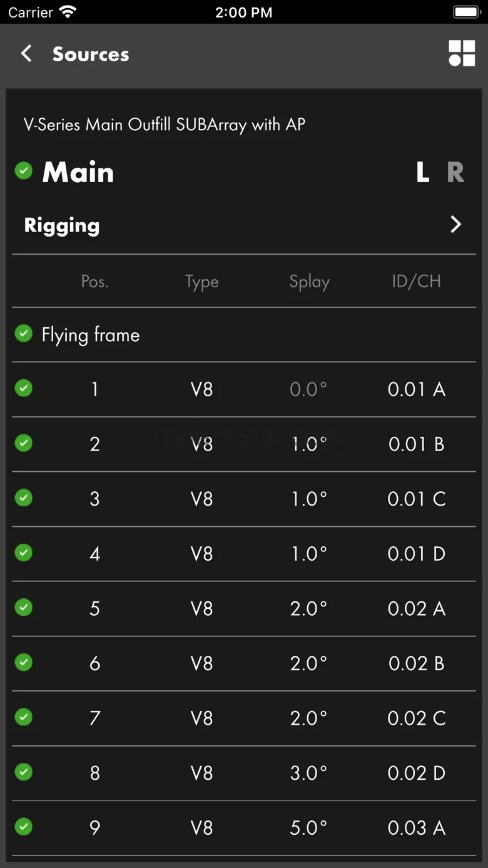Tap the green check icon for position 6

(x=24, y=662)
